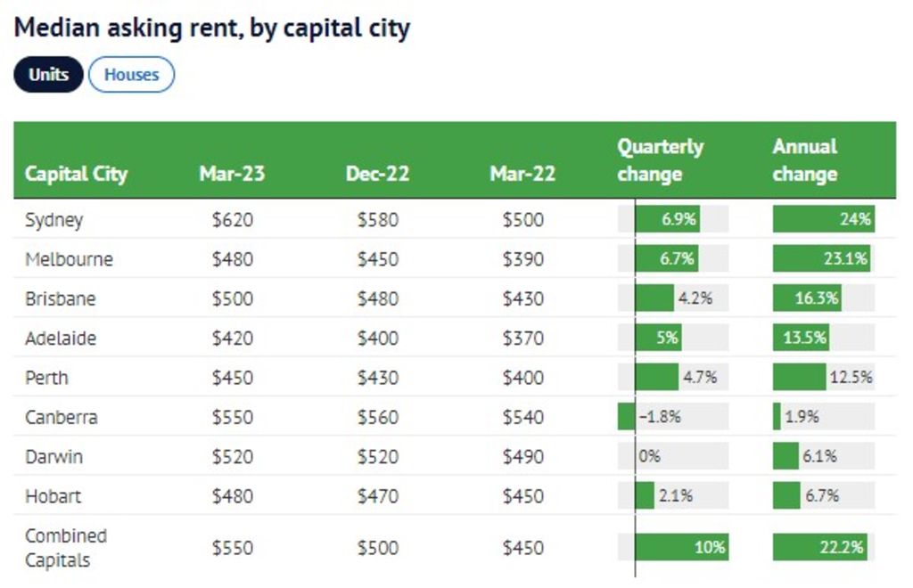Click Canberra's negative 1.8% bar
Viewport: 913px width, 588px height.
click(624, 416)
